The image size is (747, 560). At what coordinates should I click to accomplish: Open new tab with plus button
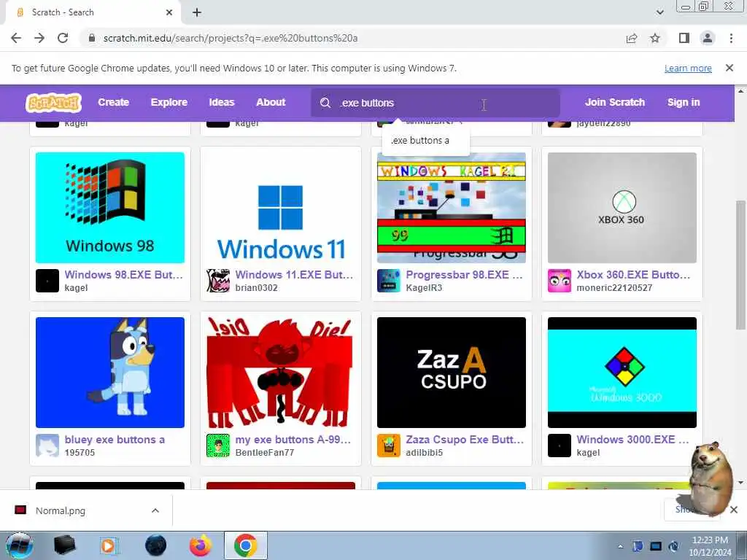coord(197,12)
